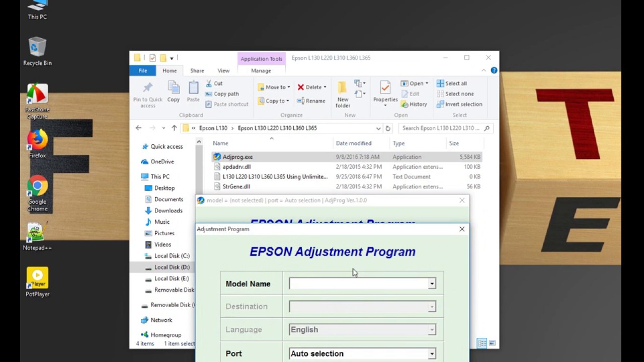Open Google Chrome desktop shortcut
644x362 pixels.
(x=37, y=194)
